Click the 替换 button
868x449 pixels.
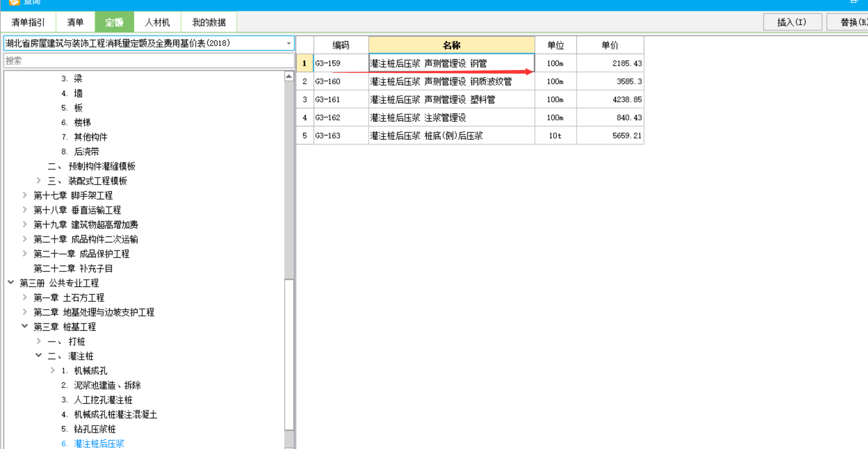[848, 22]
